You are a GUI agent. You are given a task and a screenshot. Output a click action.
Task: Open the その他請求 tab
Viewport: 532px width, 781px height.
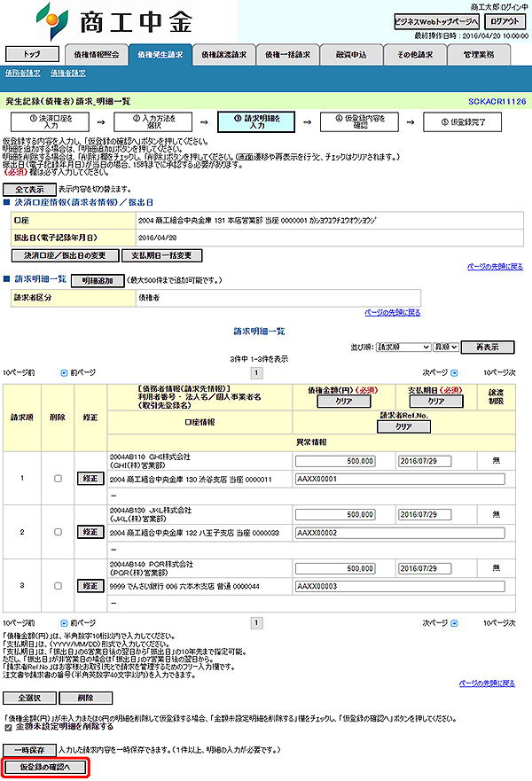415,55
